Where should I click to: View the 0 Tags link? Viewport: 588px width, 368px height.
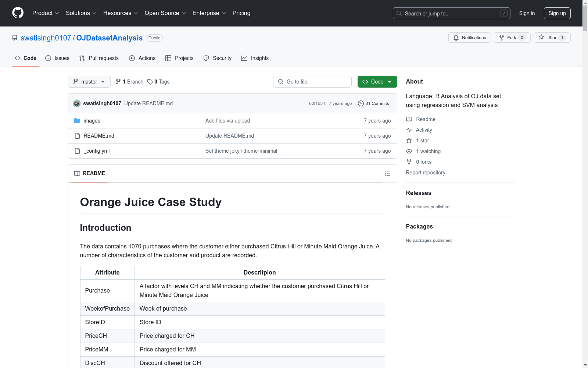158,82
